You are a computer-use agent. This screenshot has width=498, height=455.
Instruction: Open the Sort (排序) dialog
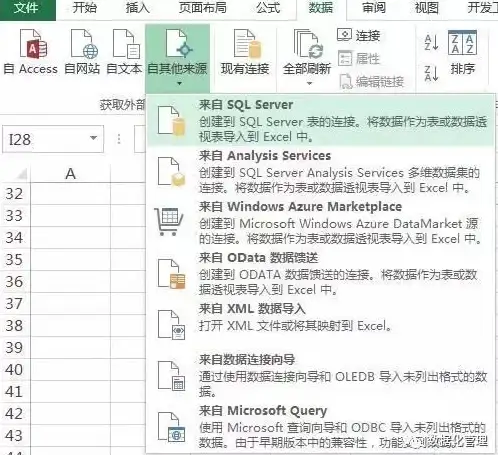pyautogui.click(x=463, y=52)
